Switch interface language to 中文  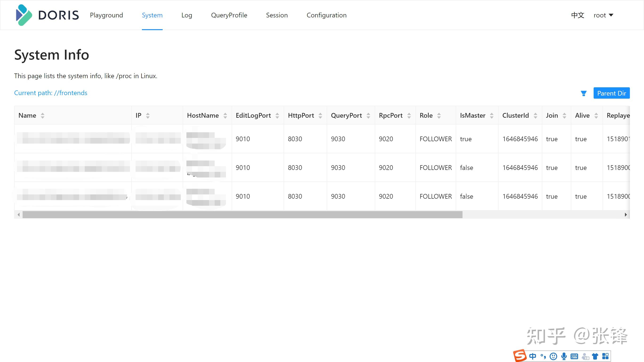click(x=577, y=15)
